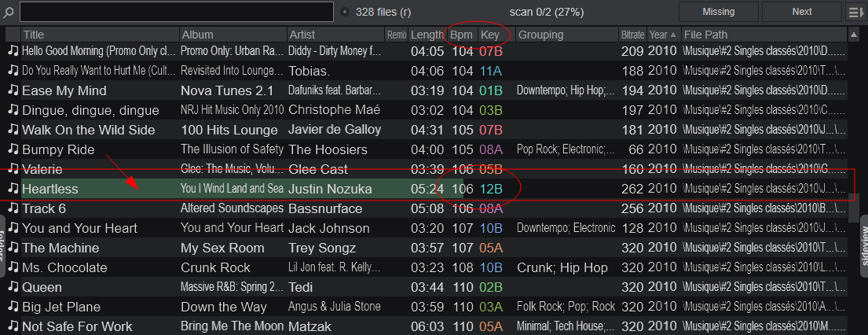Select the track title Bumpy Ride

(x=59, y=149)
